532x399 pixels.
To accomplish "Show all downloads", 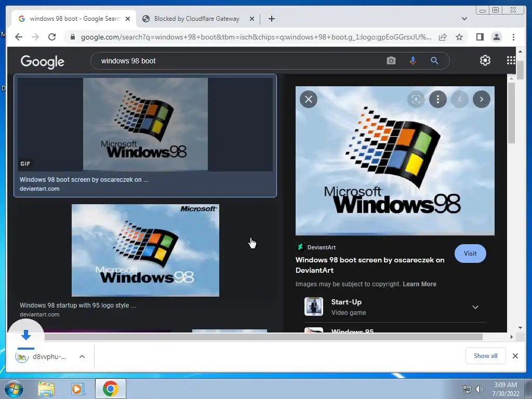I will [x=486, y=355].
